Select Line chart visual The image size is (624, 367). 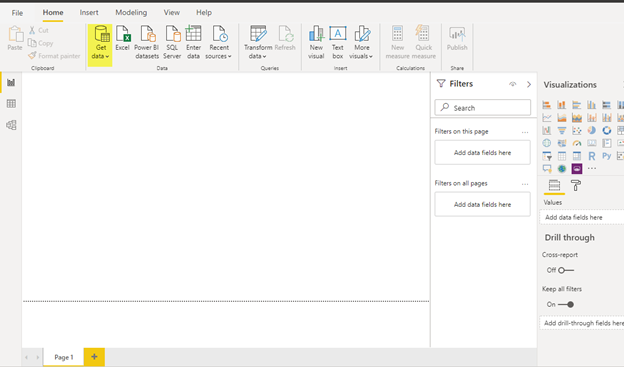click(547, 118)
